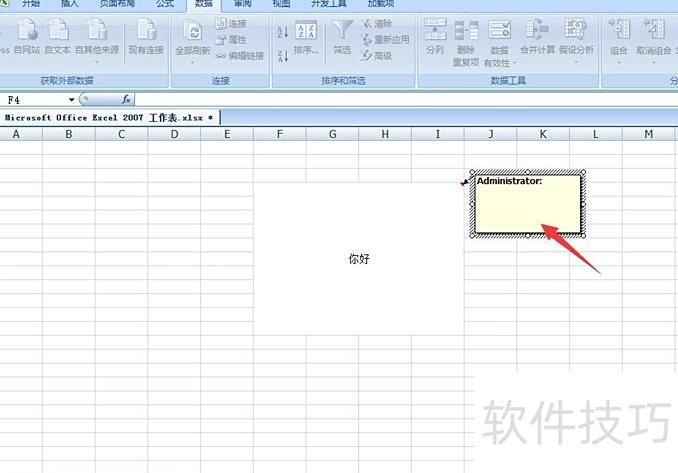Viewport: 678px width, 473px height.
Task: Click 编辑链接 (Edit Links)
Action: tap(240, 56)
